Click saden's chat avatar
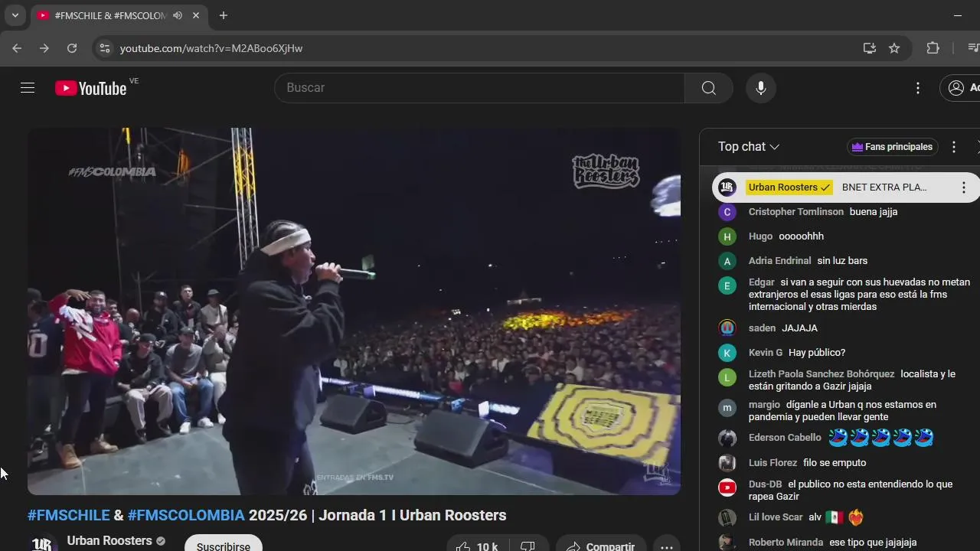The width and height of the screenshot is (980, 551). (x=727, y=328)
